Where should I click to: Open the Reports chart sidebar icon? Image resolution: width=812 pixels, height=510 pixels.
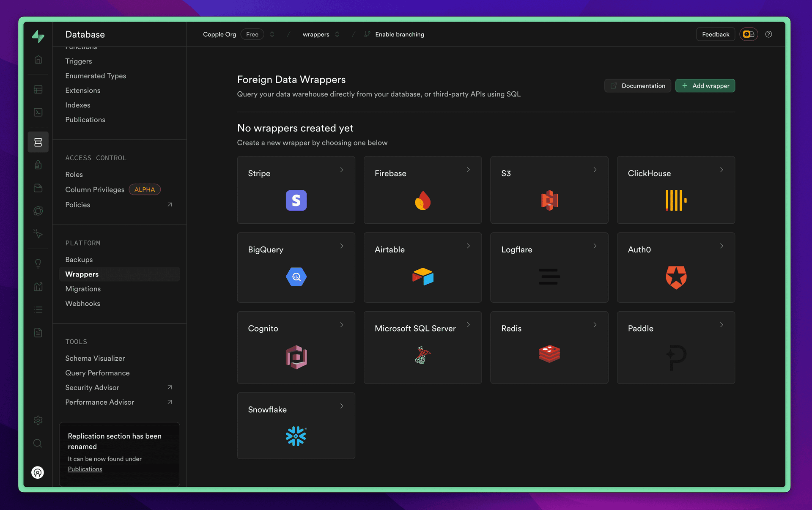pyautogui.click(x=38, y=287)
